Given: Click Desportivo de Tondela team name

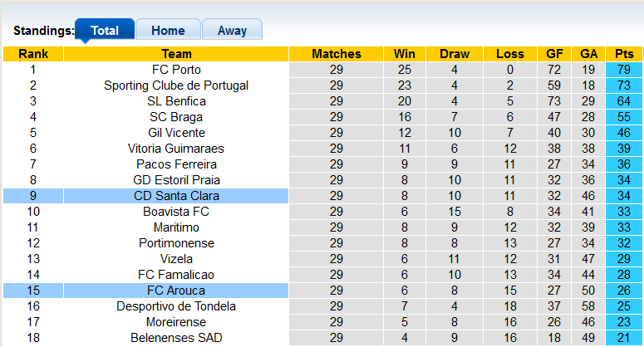Looking at the screenshot, I should coord(176,306).
